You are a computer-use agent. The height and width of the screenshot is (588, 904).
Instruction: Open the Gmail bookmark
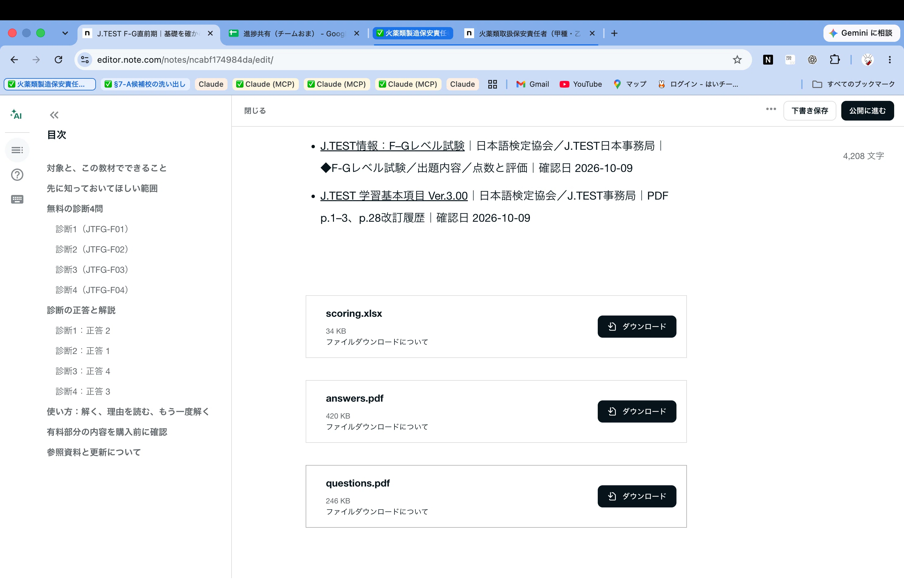click(533, 84)
